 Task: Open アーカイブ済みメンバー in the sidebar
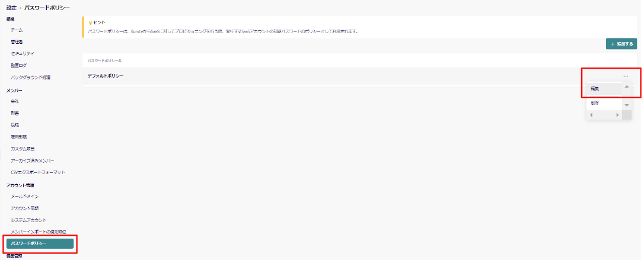click(x=33, y=161)
